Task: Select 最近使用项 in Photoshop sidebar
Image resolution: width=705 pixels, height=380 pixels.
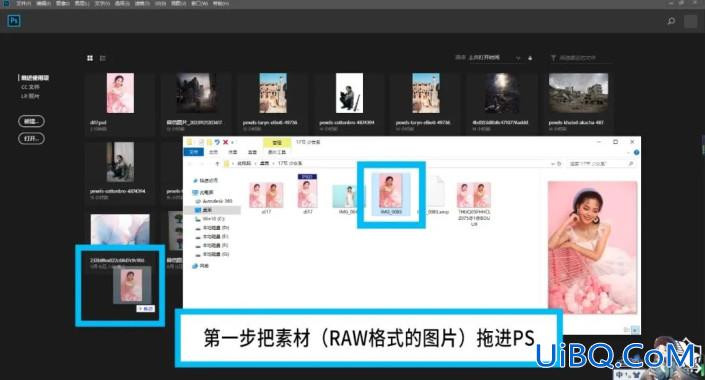Action: click(x=35, y=78)
